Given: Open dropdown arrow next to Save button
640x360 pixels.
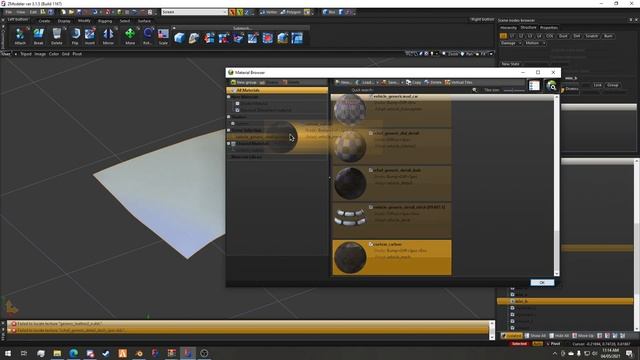Looking at the screenshot, I should pos(402,82).
